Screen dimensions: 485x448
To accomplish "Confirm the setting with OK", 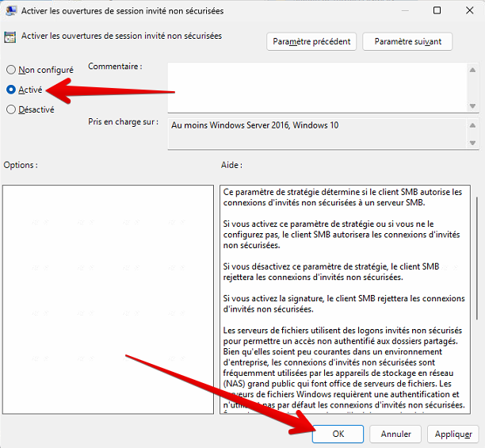I will point(338,434).
